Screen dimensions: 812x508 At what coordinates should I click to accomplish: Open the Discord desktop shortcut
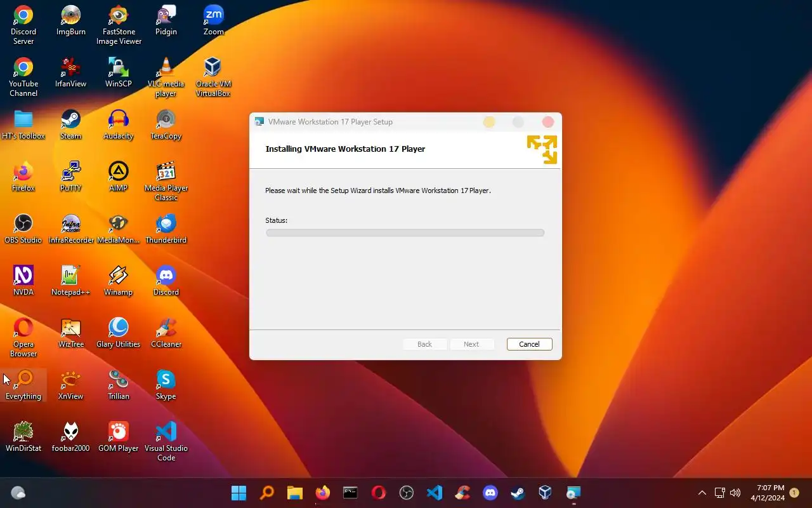click(166, 281)
